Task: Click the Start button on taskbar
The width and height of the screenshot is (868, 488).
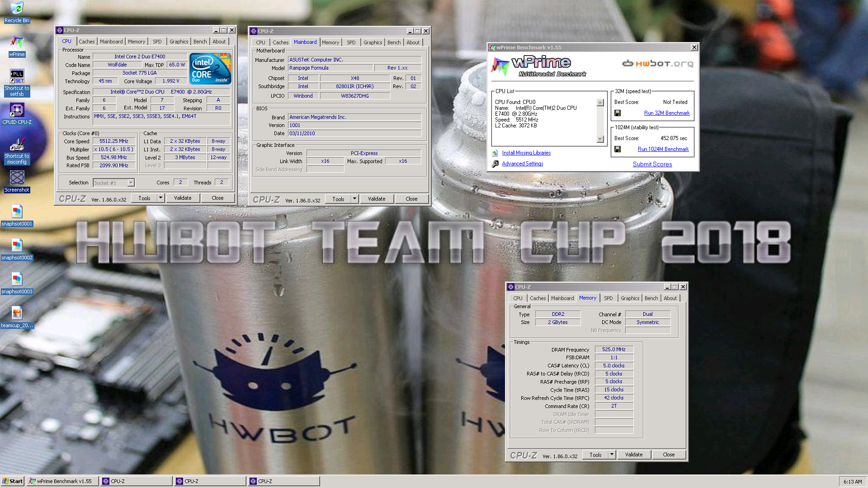Action: click(x=13, y=481)
